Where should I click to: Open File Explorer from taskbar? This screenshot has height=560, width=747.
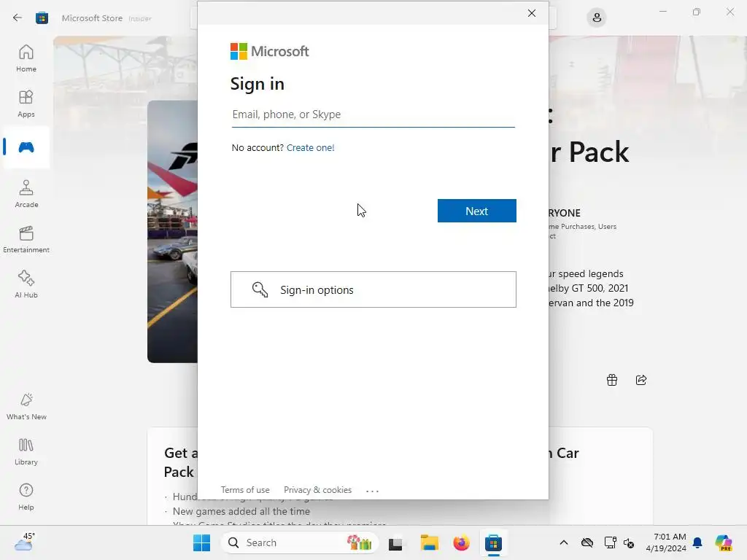[429, 542]
